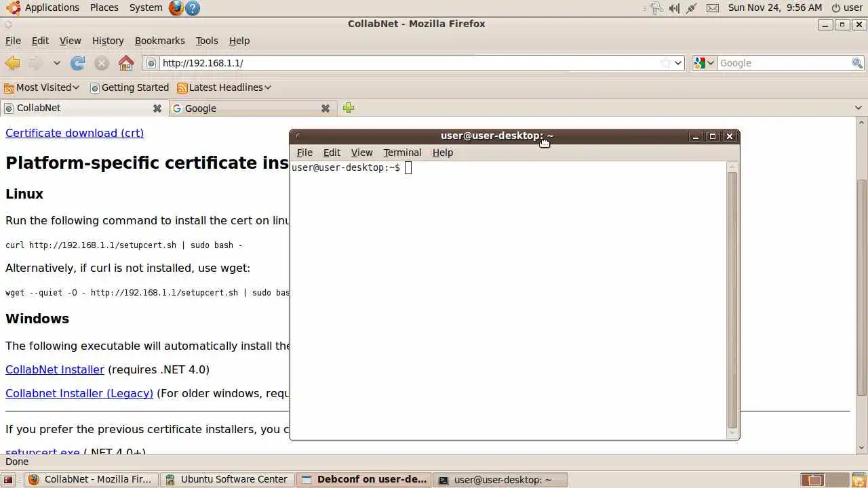Open the address bar history dropdown

click(x=678, y=63)
